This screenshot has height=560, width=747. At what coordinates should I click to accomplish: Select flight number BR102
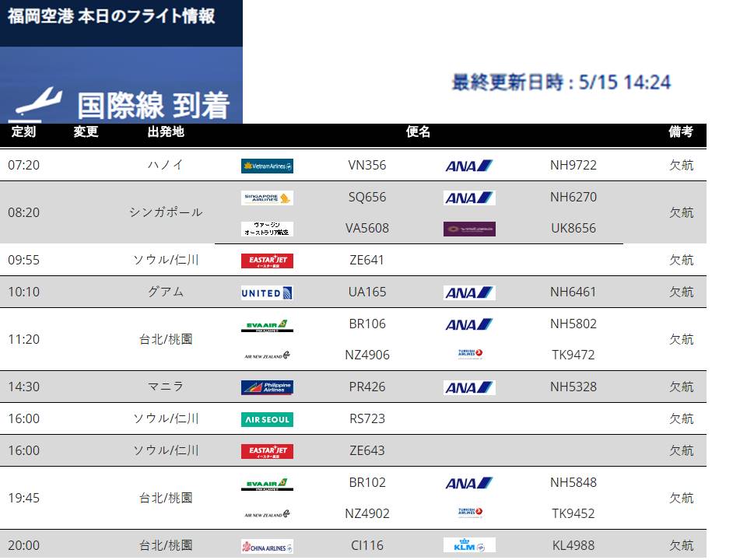point(366,482)
